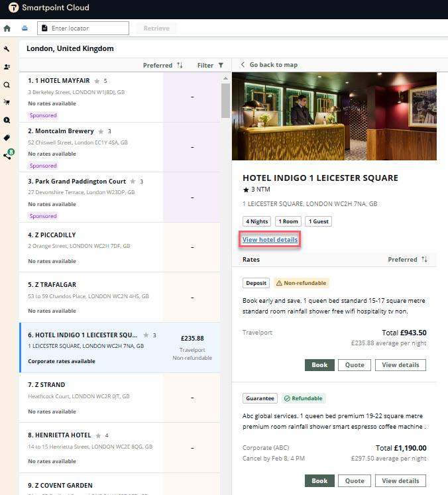This screenshot has height=495, width=448.
Task: Click the Retrieve button
Action: [x=156, y=28]
